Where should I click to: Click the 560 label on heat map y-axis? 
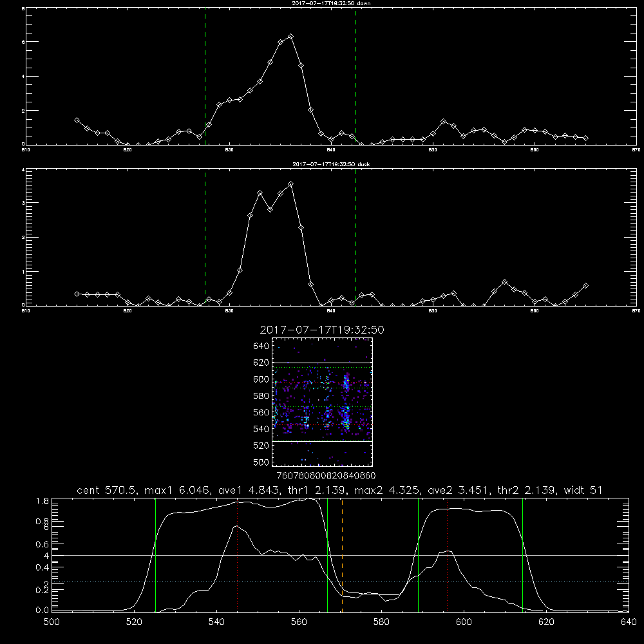click(x=261, y=412)
